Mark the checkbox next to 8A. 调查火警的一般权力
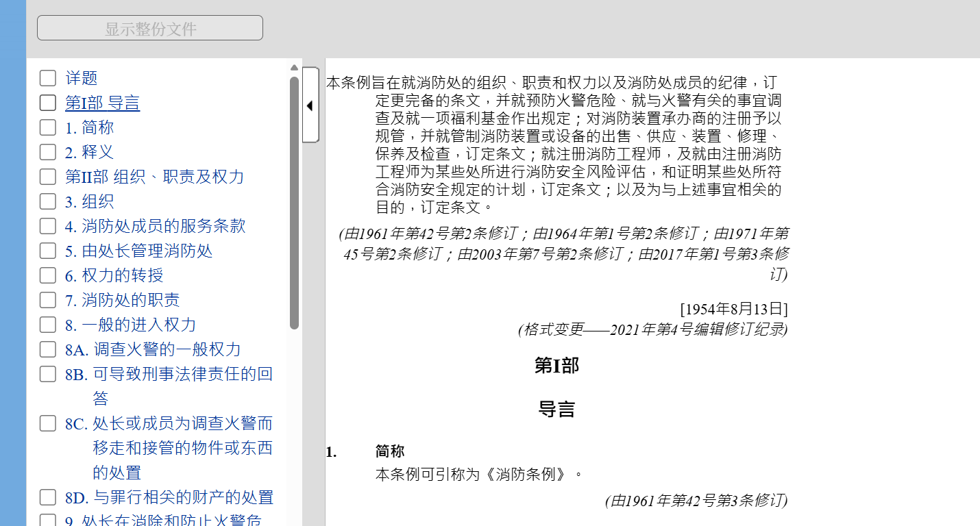 [48, 349]
